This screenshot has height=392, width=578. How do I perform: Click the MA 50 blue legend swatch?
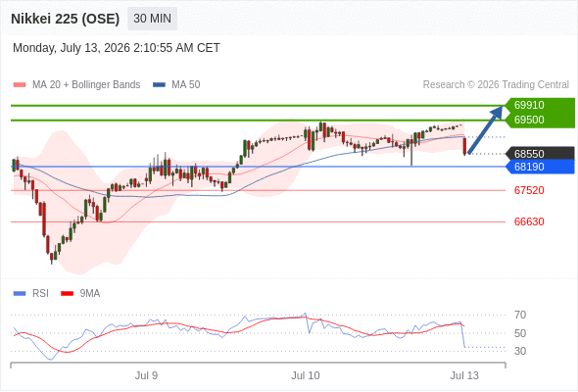(x=160, y=85)
